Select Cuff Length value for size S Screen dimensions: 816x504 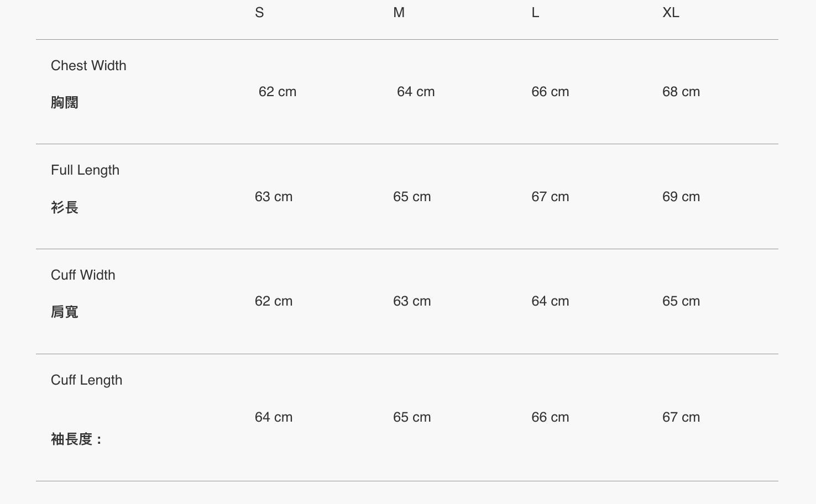coord(274,417)
